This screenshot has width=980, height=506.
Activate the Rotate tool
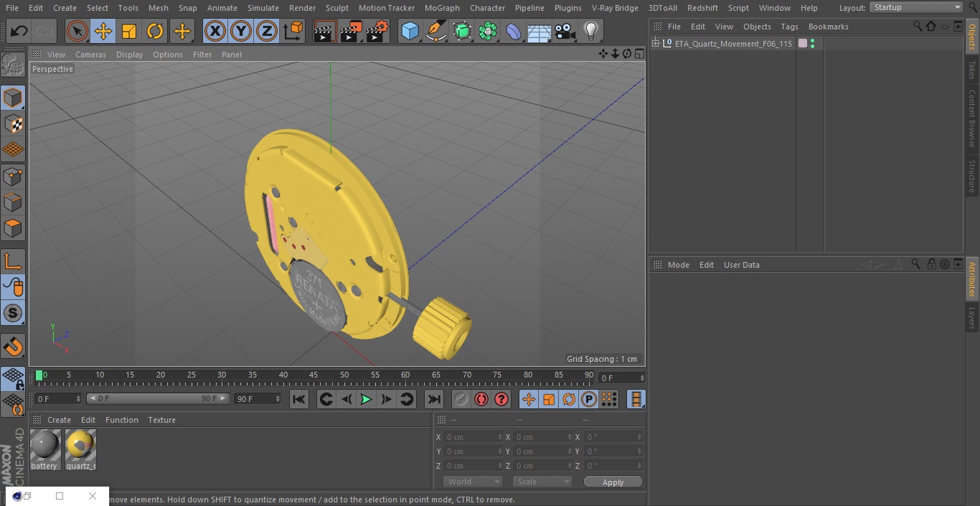(x=155, y=32)
